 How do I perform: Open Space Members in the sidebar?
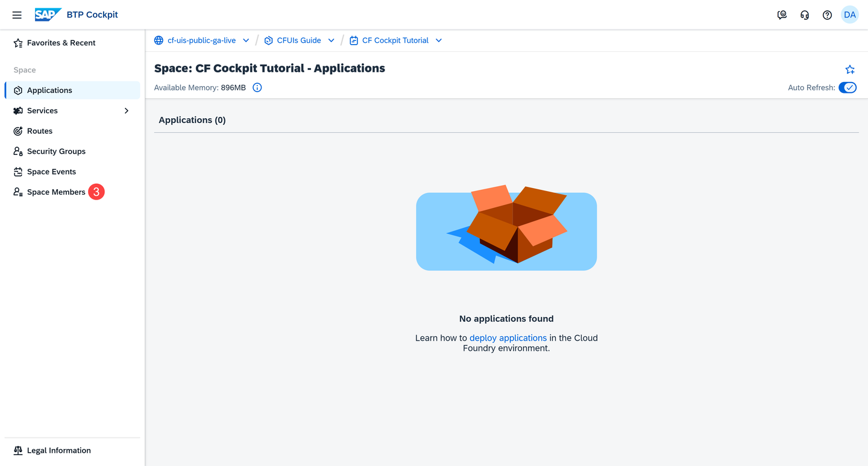(72, 192)
